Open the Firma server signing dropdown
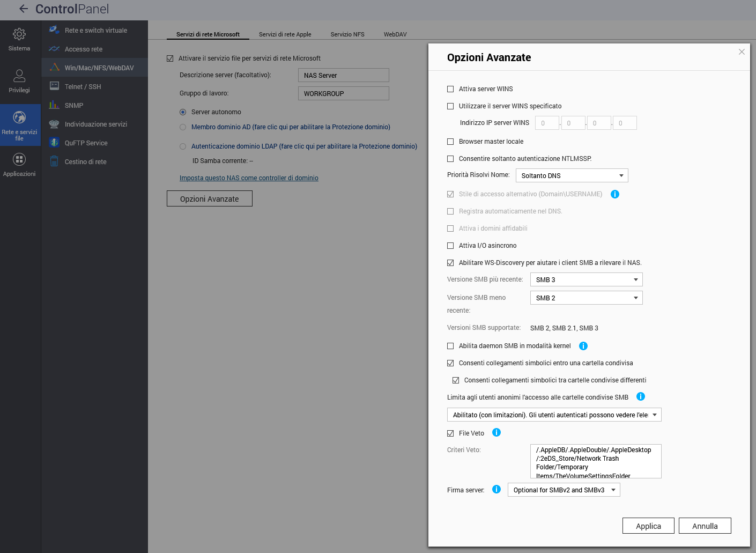The height and width of the screenshot is (553, 756). tap(564, 490)
